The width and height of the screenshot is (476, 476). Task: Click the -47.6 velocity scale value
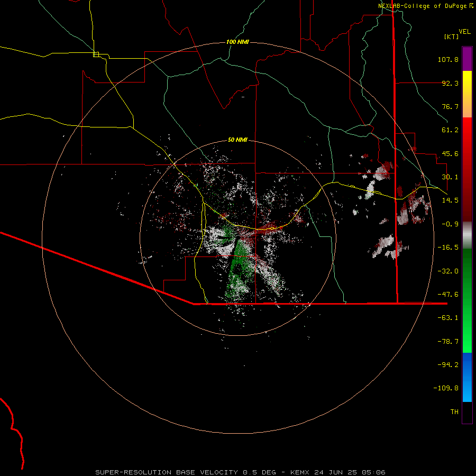coord(448,295)
